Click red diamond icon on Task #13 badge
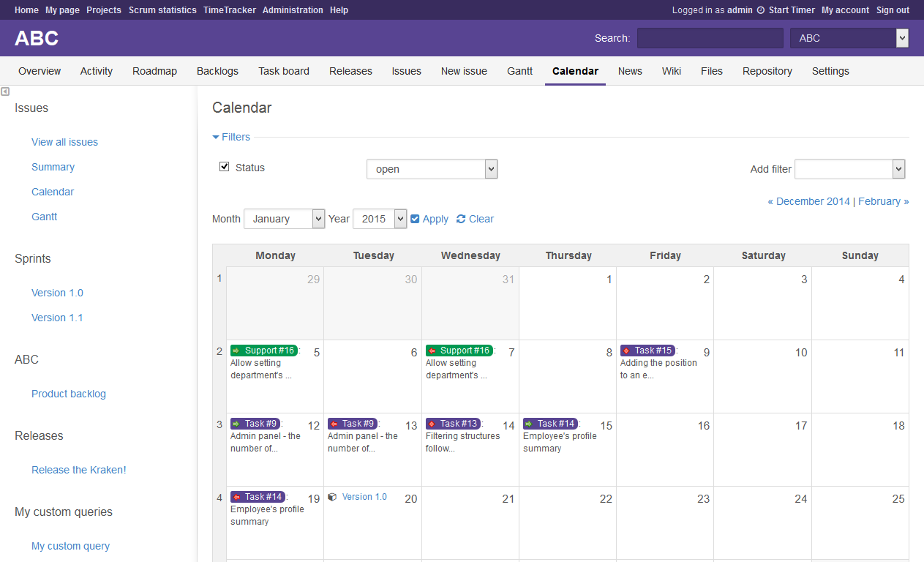Screen dimensions: 924x562 tap(432, 424)
